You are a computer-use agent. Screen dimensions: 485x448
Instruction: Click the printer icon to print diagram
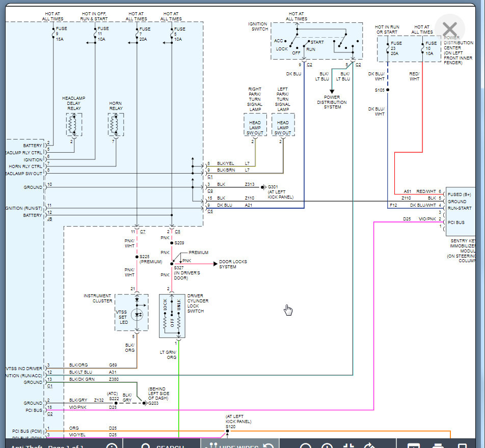438,446
